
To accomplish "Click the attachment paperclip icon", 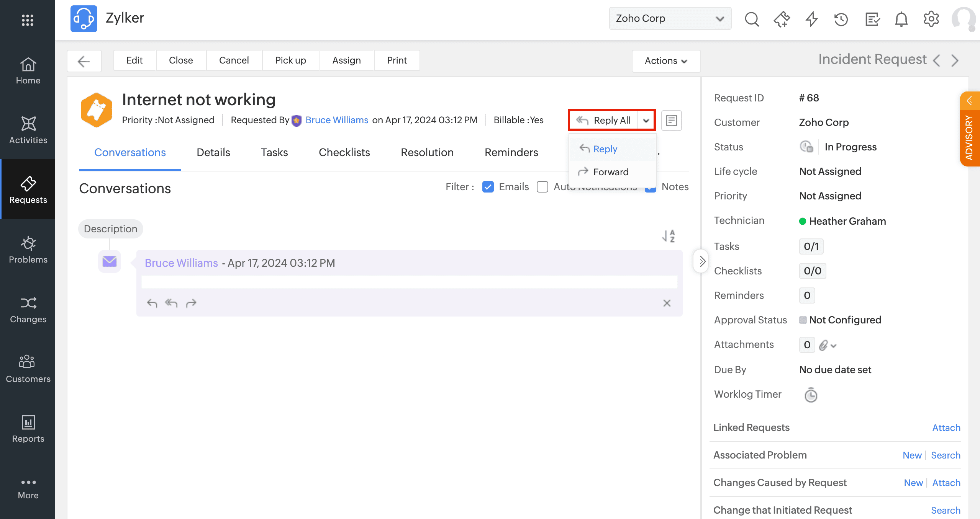I will 823,345.
